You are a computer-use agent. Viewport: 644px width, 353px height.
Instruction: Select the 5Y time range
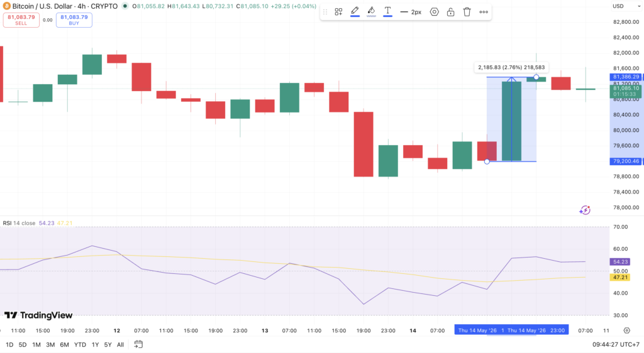pyautogui.click(x=108, y=345)
